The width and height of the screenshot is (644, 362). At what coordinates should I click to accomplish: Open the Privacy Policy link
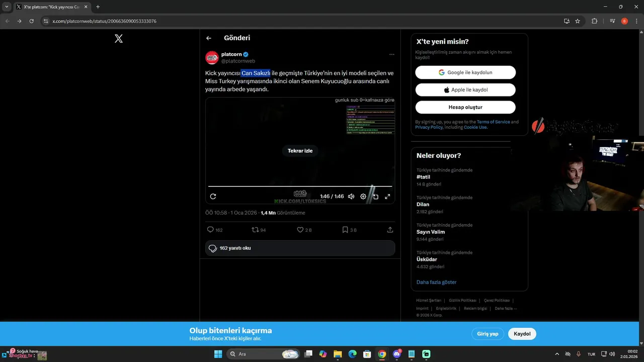[x=429, y=127]
